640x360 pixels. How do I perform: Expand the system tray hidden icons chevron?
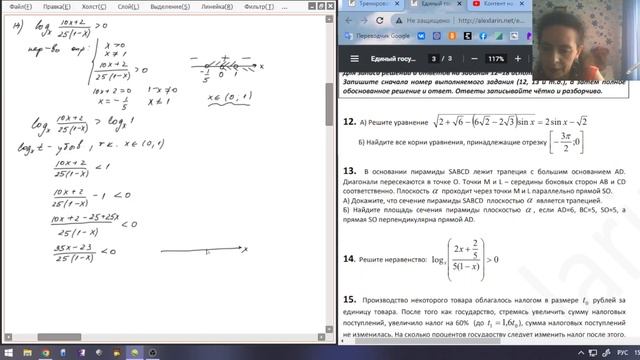581,353
